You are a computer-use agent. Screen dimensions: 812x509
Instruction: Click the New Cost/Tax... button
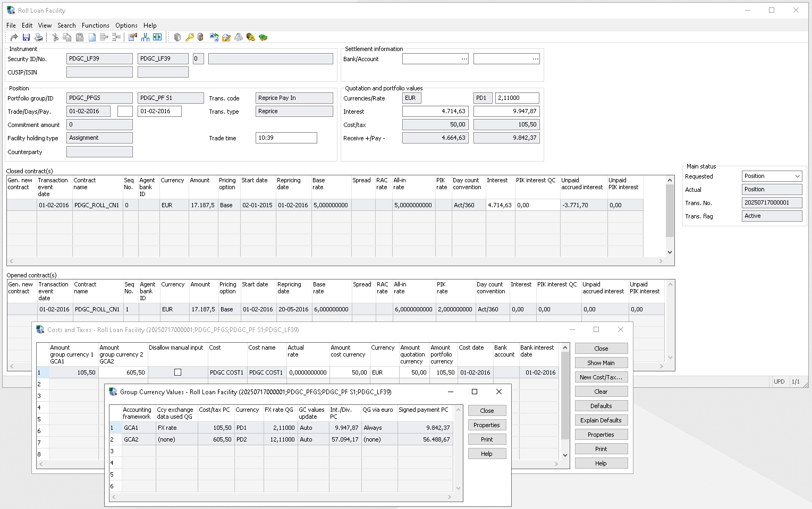click(601, 377)
